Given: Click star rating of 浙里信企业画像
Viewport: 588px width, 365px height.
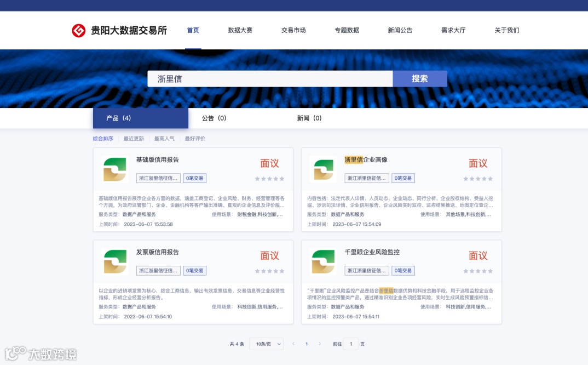Looking at the screenshot, I should pyautogui.click(x=478, y=179).
